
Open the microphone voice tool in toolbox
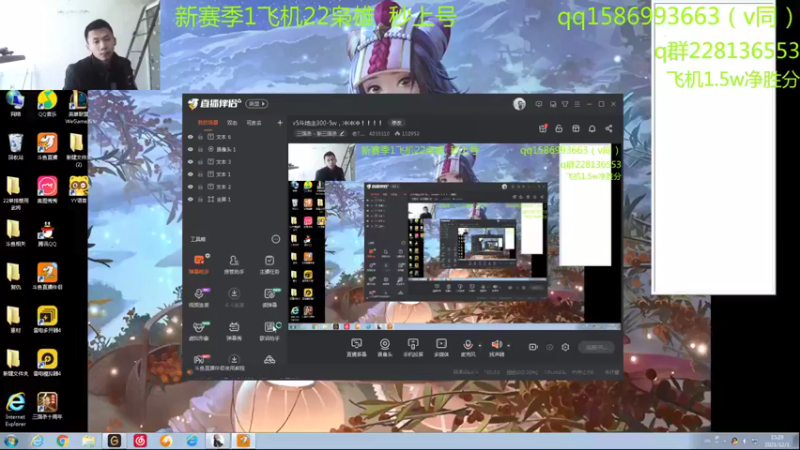(x=199, y=297)
